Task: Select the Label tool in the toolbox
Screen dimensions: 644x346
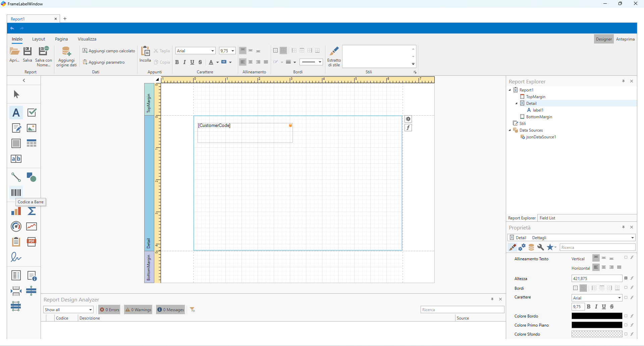Action: pos(16,113)
